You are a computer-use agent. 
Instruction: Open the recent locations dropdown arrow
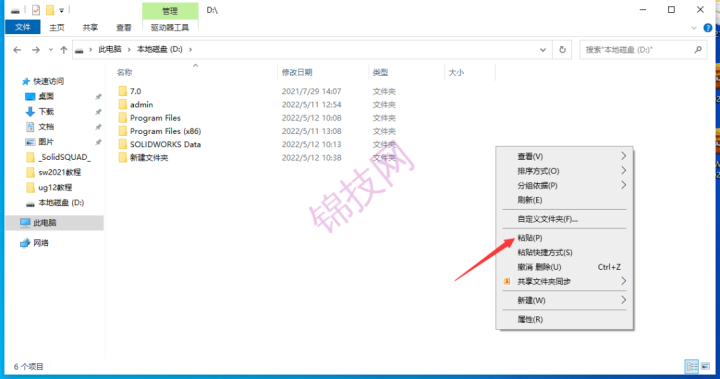click(51, 50)
